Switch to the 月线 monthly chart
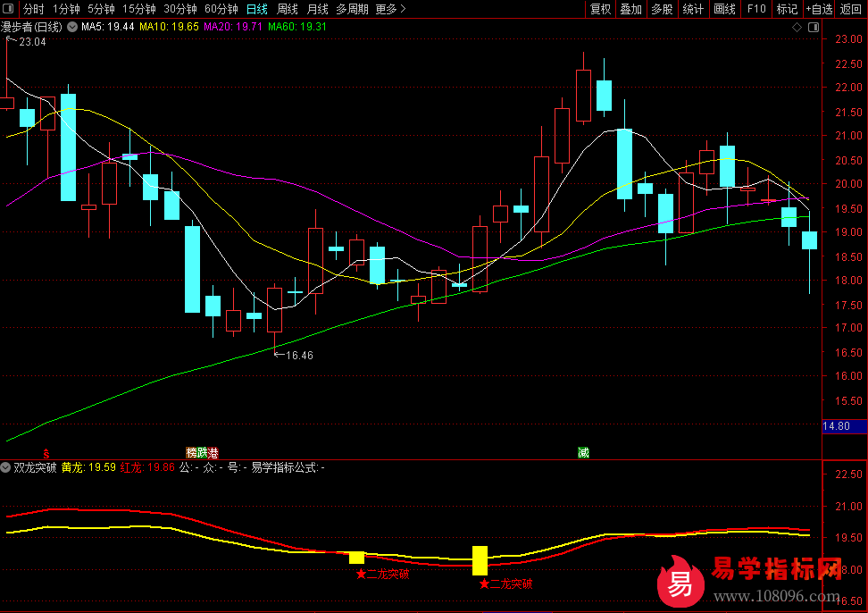The width and height of the screenshot is (868, 613). pyautogui.click(x=317, y=9)
